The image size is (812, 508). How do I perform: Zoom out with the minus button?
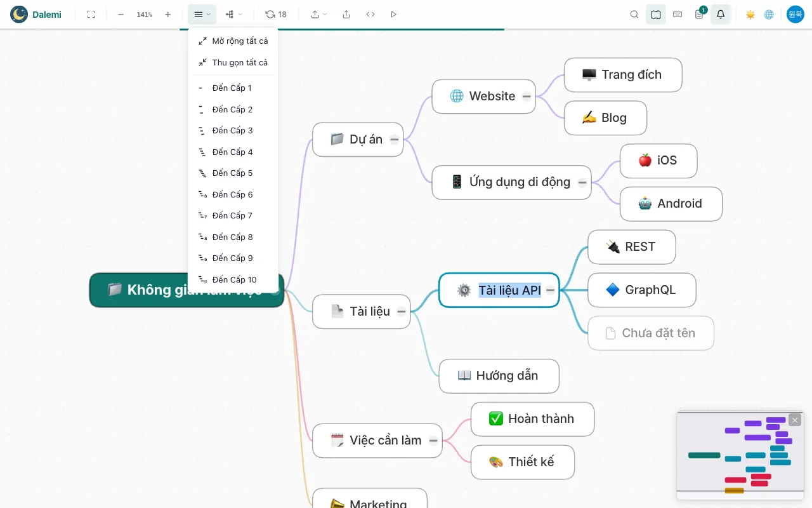coord(121,14)
